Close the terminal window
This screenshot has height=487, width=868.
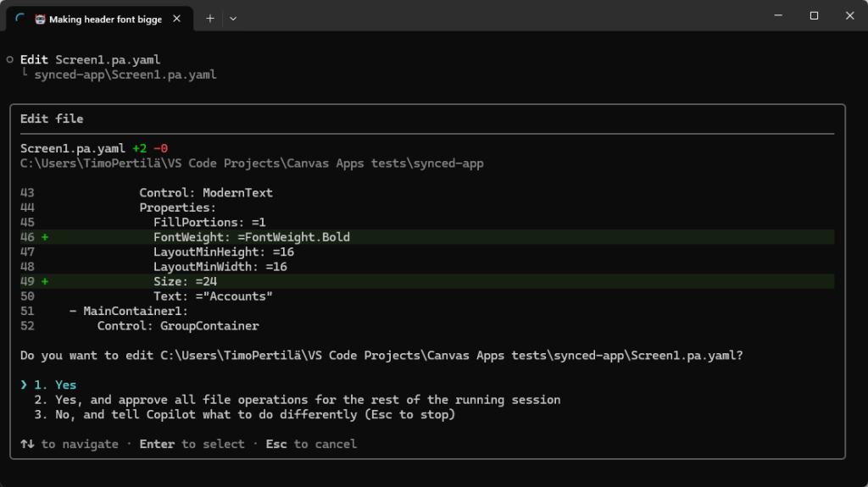[849, 15]
